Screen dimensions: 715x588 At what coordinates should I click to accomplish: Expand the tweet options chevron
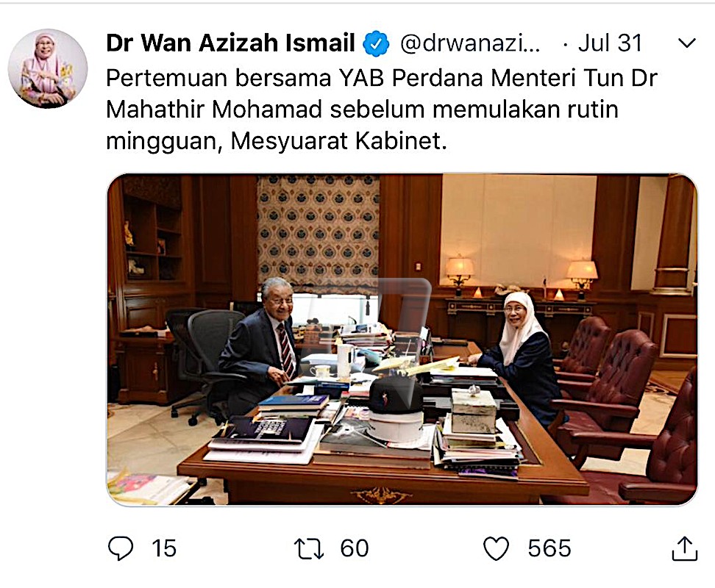[x=687, y=43]
